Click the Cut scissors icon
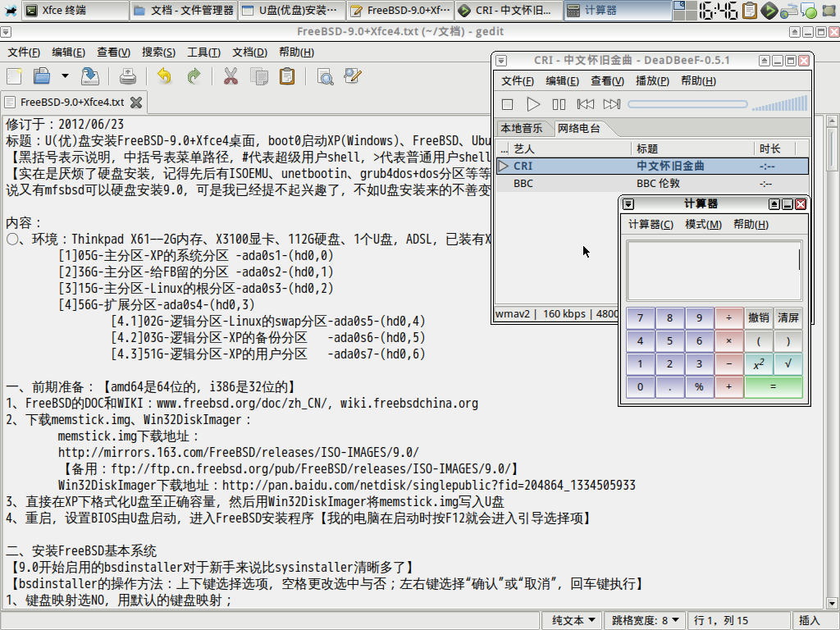Image resolution: width=840 pixels, height=630 pixels. click(x=231, y=77)
